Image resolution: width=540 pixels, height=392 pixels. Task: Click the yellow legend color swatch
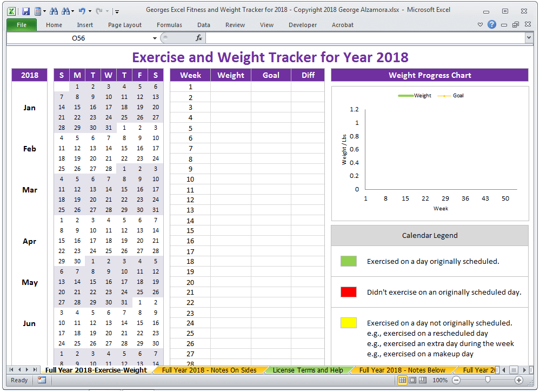pyautogui.click(x=349, y=323)
